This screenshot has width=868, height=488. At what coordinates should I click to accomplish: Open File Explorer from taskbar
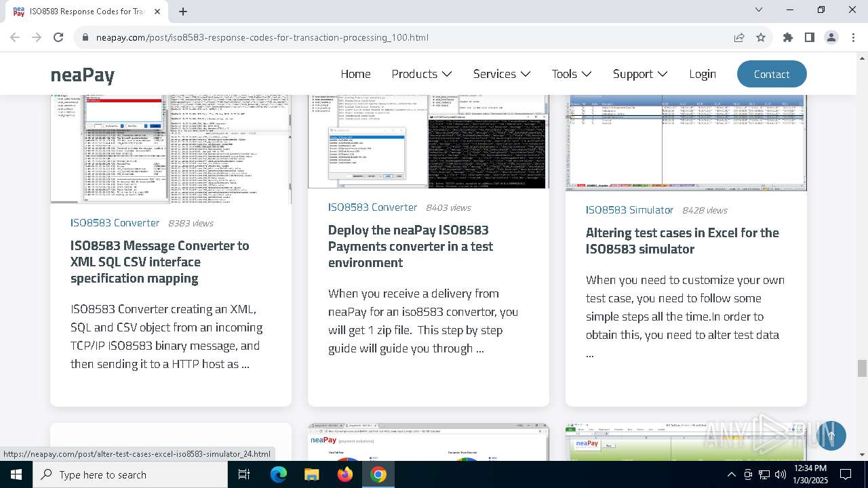pos(311,474)
